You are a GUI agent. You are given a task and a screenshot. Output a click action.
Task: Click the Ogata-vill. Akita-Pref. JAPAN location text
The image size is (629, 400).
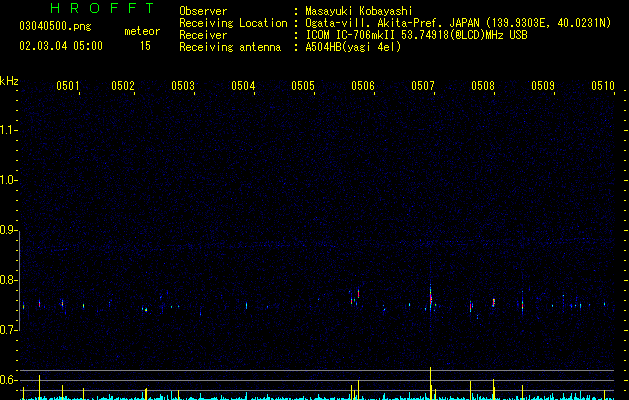(x=458, y=23)
